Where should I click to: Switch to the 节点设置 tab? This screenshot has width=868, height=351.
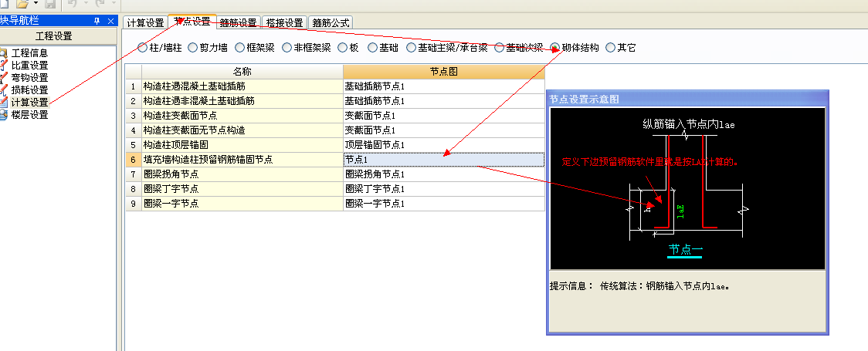(x=192, y=22)
